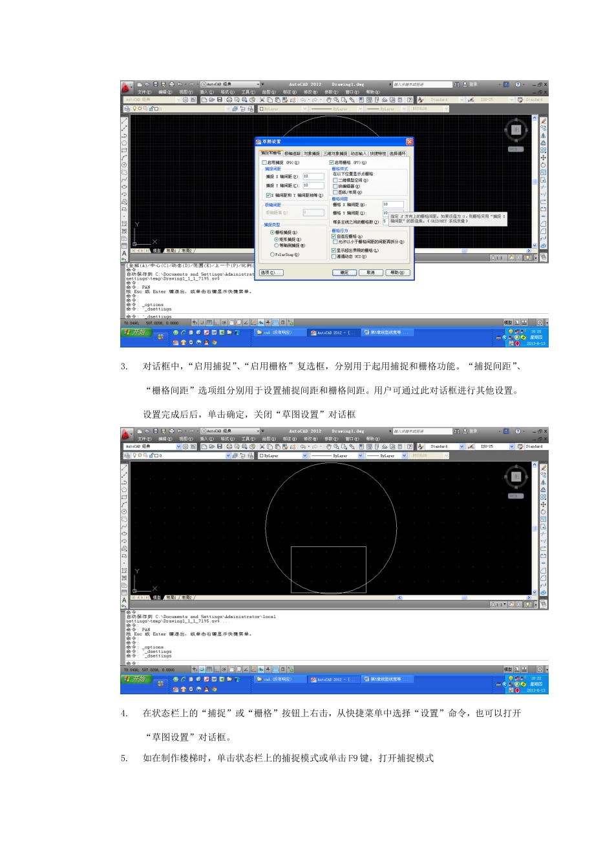Select the Explode tool in the circle-drawing screenshot

(x=544, y=592)
